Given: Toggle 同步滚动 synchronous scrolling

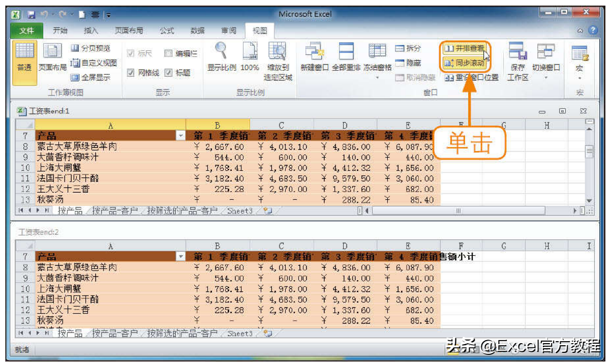Looking at the screenshot, I should [x=465, y=63].
